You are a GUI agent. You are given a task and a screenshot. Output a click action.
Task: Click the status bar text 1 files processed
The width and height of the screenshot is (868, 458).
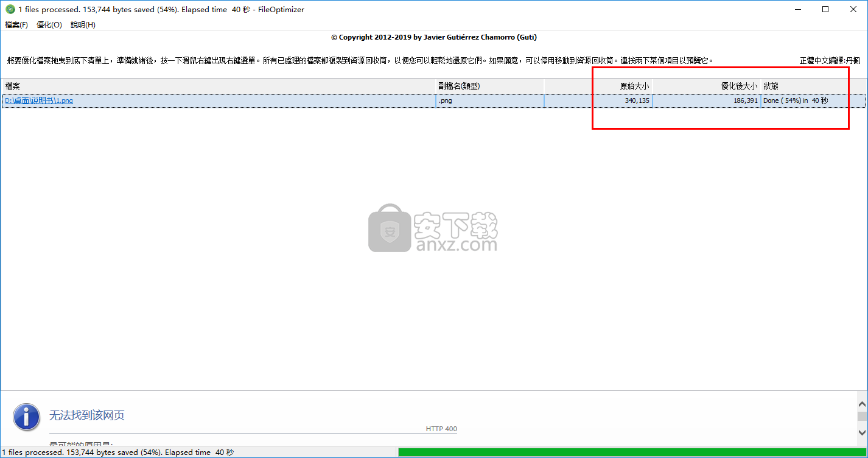(x=117, y=453)
